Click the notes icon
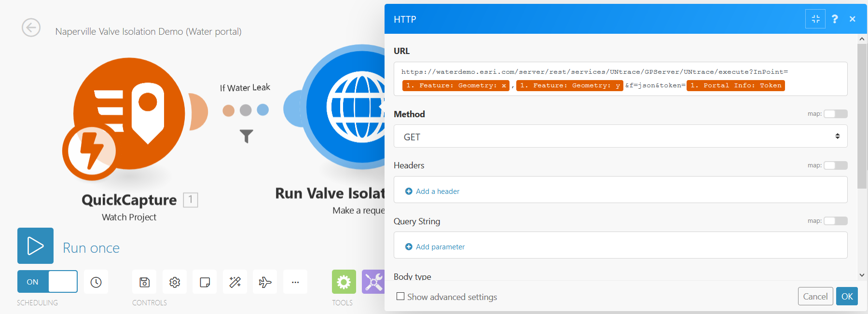 pos(205,282)
